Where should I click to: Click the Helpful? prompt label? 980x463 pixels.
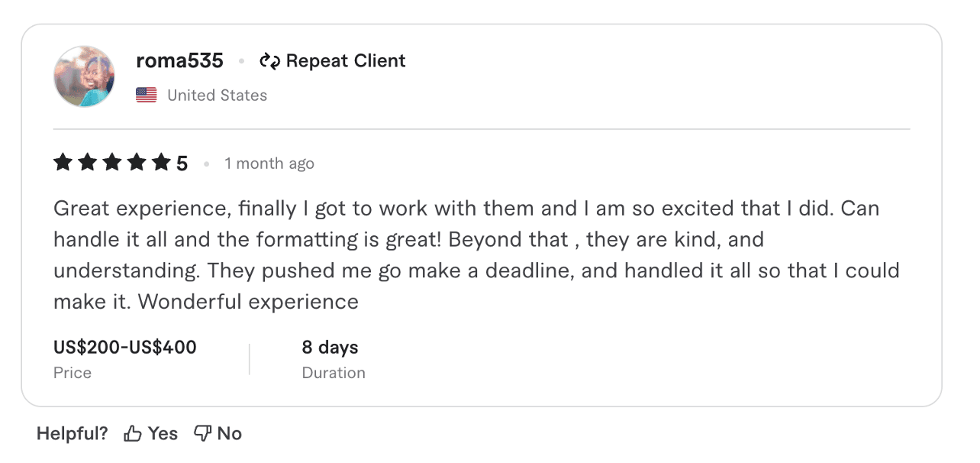71,432
